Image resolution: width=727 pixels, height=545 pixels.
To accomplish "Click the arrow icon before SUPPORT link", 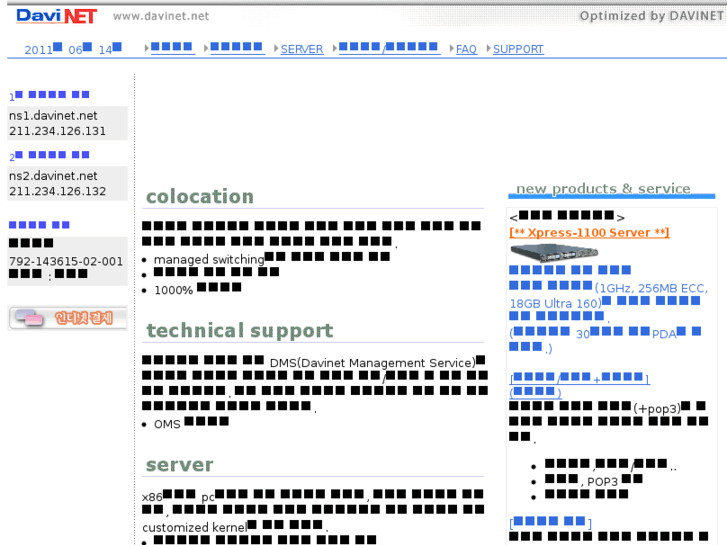I will (488, 48).
